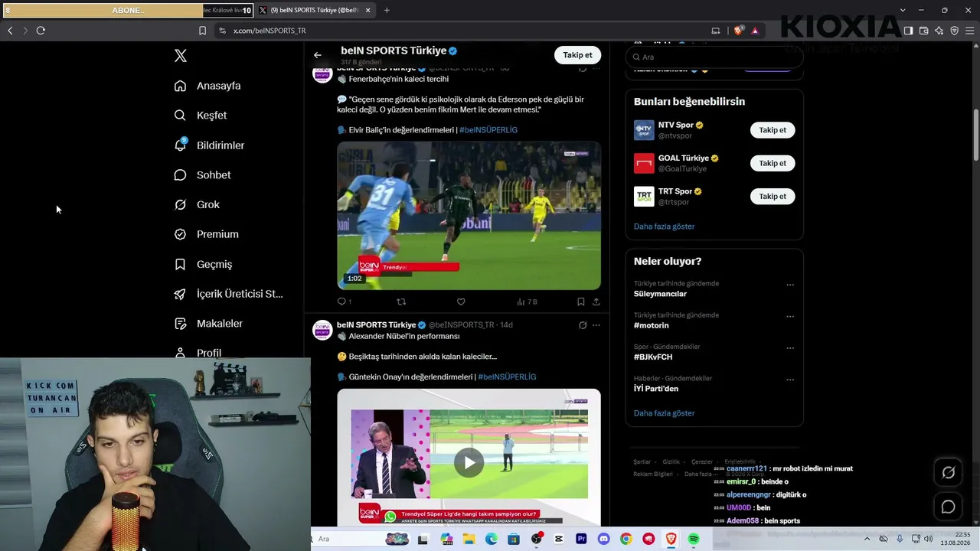The image size is (980, 551).
Task: Open the tab search dropdown arrow
Action: coord(903,10)
